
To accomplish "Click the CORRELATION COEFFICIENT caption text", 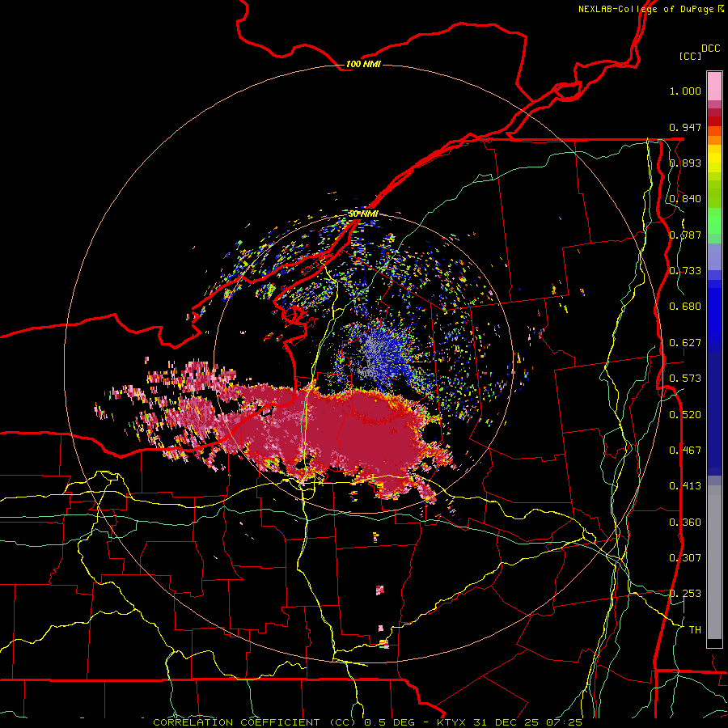I will (236, 722).
